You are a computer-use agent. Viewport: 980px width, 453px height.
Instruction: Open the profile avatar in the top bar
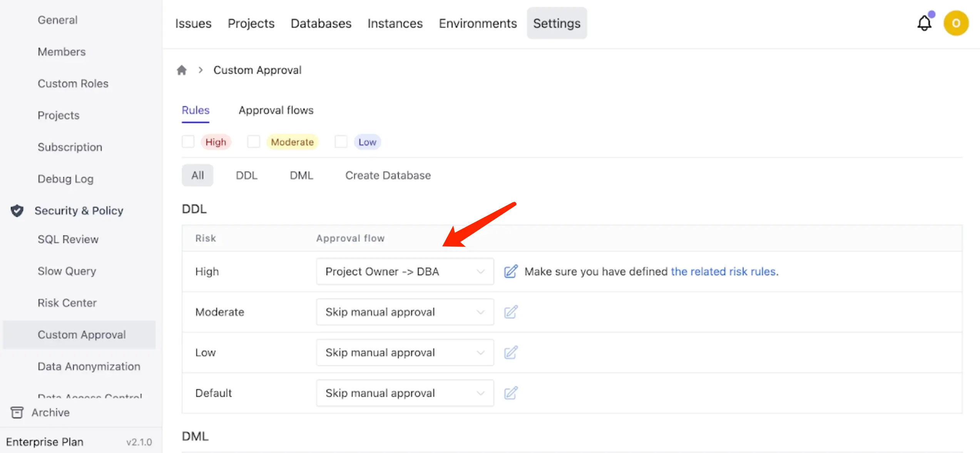956,23
